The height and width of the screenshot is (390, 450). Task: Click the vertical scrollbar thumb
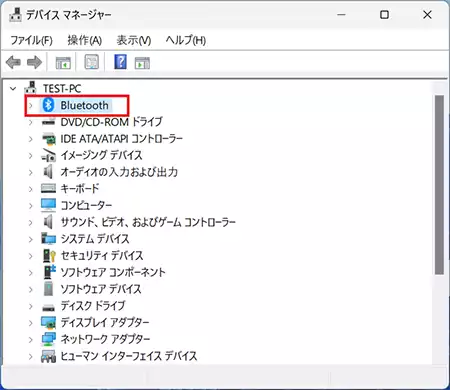coord(439,185)
